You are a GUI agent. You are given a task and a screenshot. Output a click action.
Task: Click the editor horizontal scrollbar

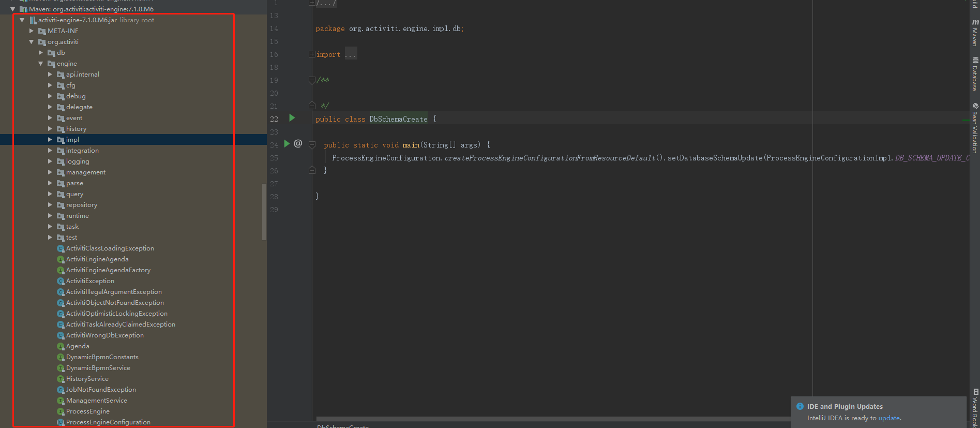point(553,419)
